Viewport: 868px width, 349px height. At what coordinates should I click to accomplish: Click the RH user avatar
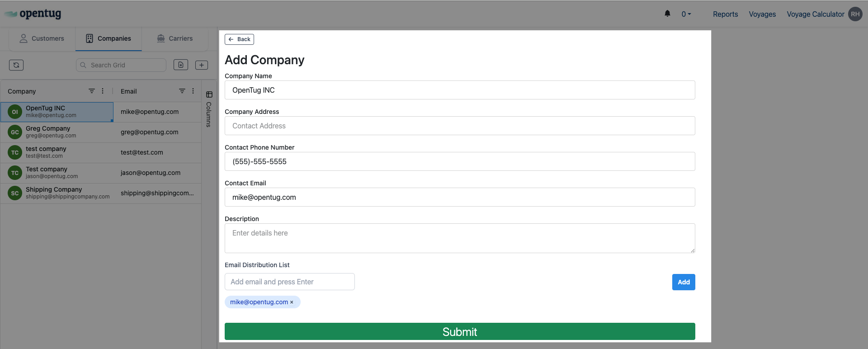[x=855, y=14]
